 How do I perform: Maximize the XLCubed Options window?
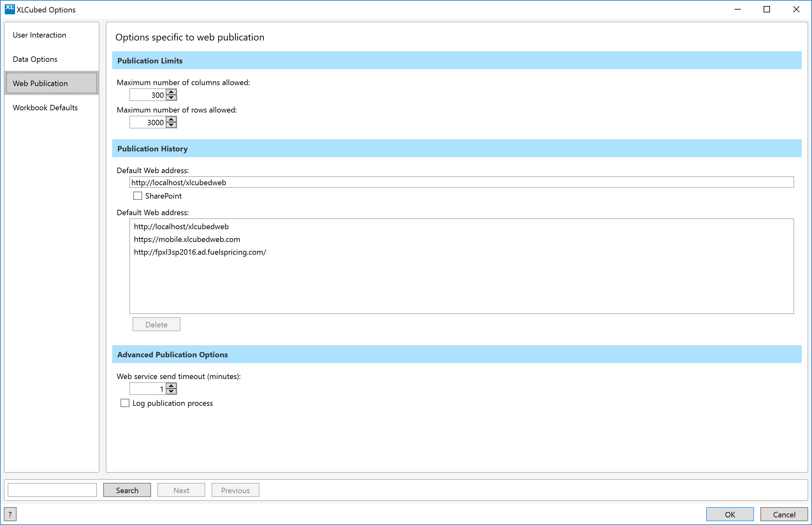(x=766, y=10)
